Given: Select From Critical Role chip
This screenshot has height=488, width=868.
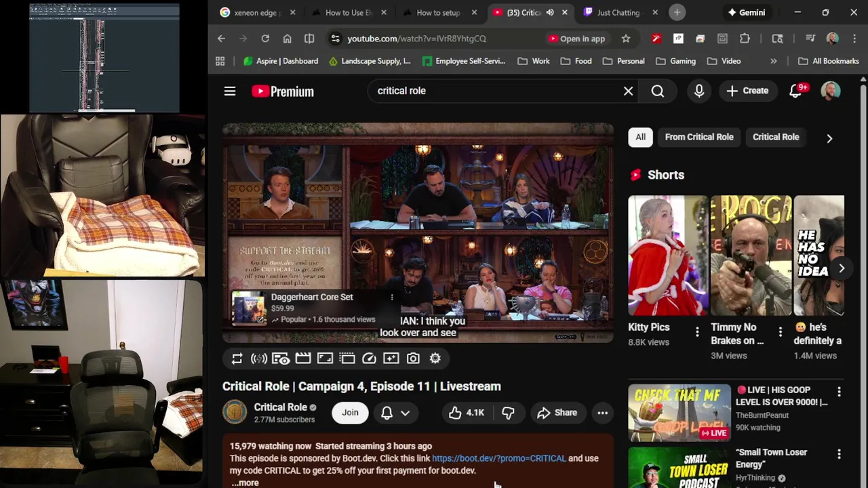Looking at the screenshot, I should (x=699, y=137).
